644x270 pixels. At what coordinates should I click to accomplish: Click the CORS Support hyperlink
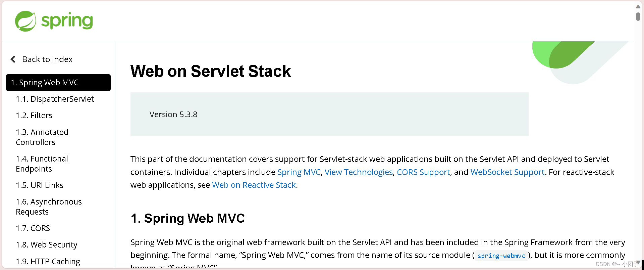coord(423,172)
